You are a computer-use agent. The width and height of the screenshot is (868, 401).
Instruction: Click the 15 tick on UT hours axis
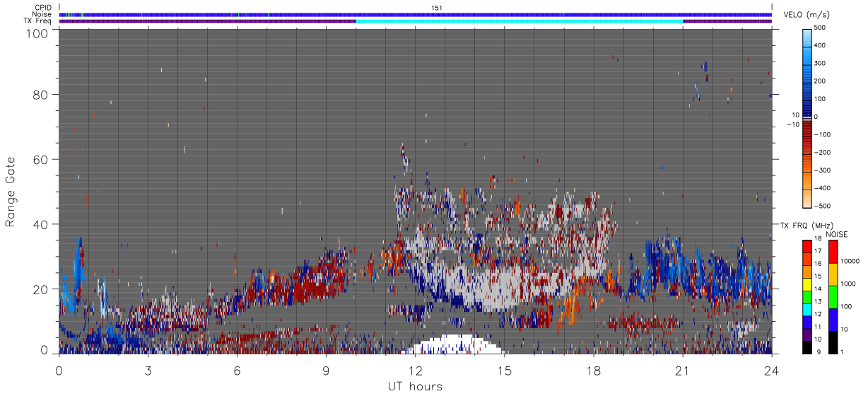pos(505,370)
